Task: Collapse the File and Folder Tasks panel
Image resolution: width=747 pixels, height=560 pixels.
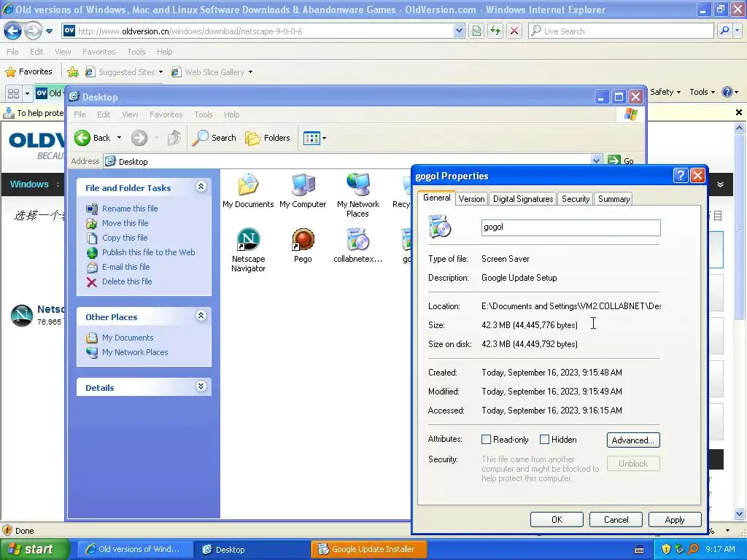Action: tap(201, 187)
